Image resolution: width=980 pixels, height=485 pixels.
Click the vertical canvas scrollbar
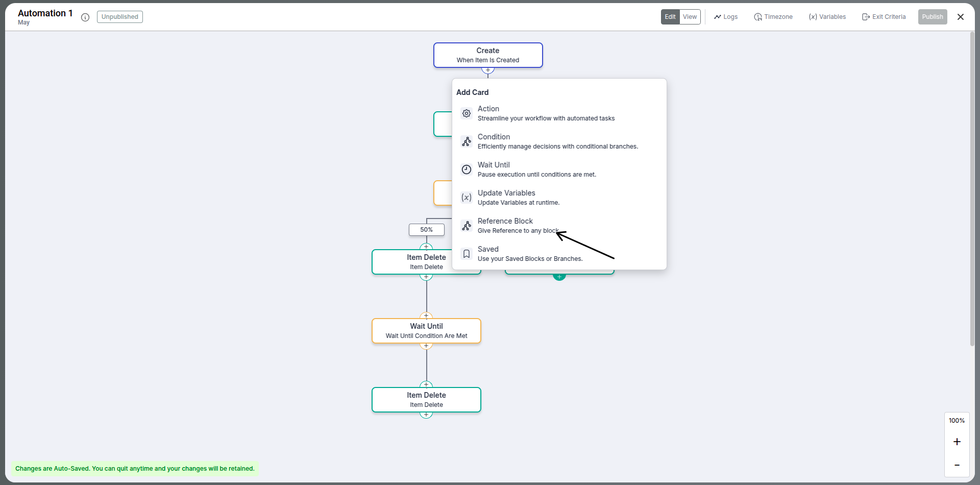point(972,189)
